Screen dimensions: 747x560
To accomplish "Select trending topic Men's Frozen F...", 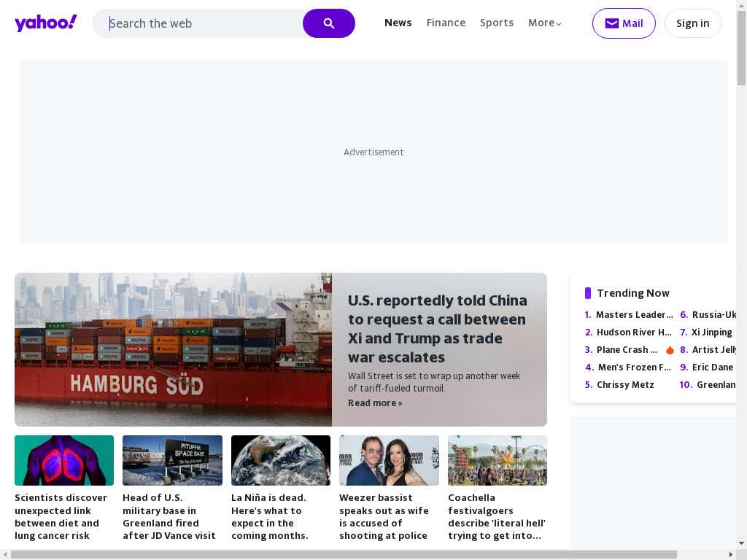I will coord(635,367).
